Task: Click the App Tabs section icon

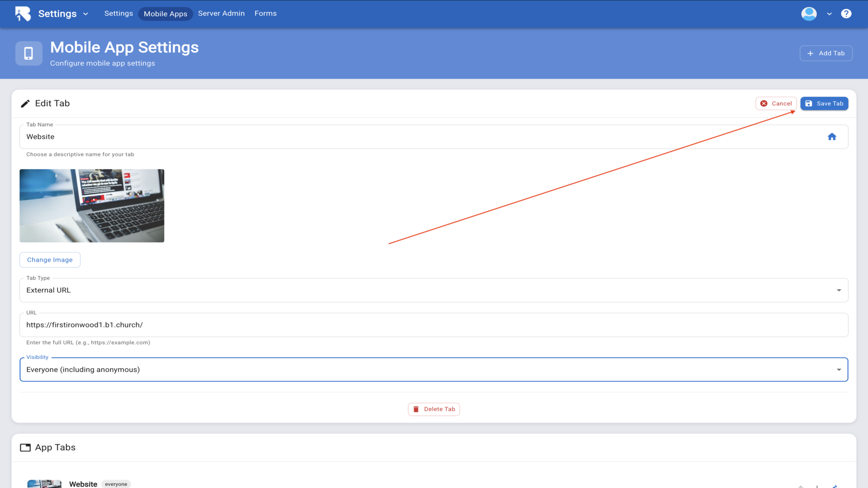Action: pyautogui.click(x=25, y=447)
